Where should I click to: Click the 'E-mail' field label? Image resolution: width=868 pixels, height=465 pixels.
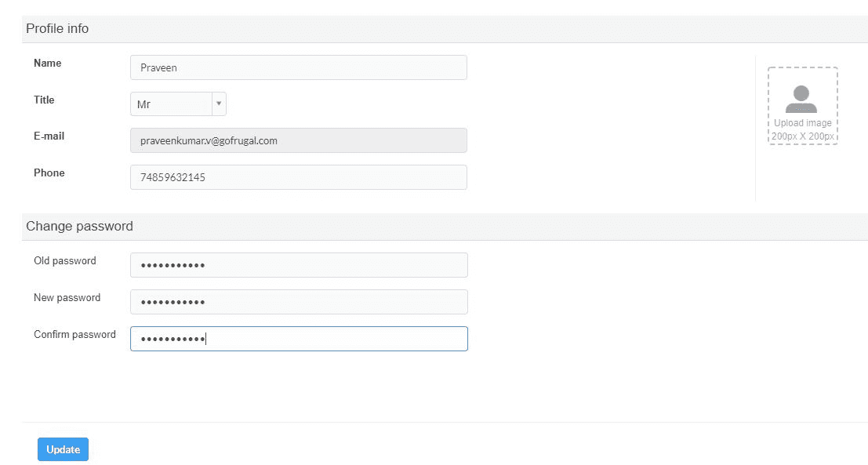click(x=49, y=136)
